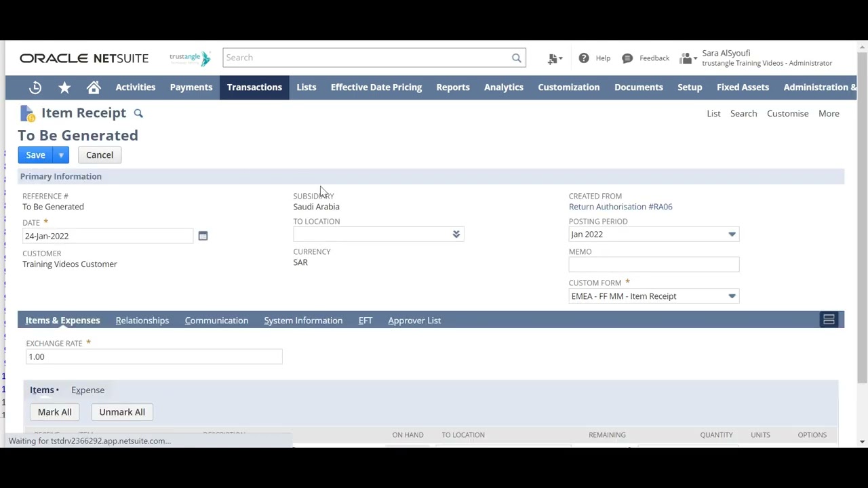
Task: Switch to EFT tab
Action: (x=366, y=321)
